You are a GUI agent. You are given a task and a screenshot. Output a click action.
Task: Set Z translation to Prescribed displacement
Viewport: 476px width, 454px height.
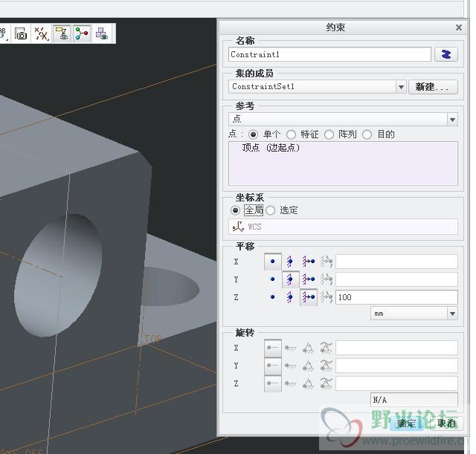[x=309, y=297]
